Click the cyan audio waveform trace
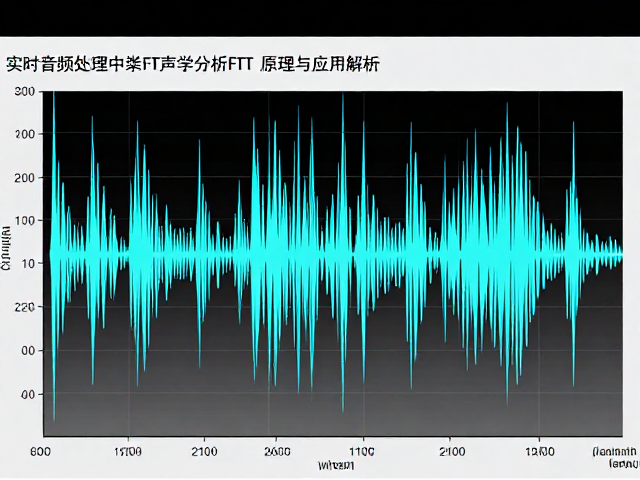 tap(336, 255)
